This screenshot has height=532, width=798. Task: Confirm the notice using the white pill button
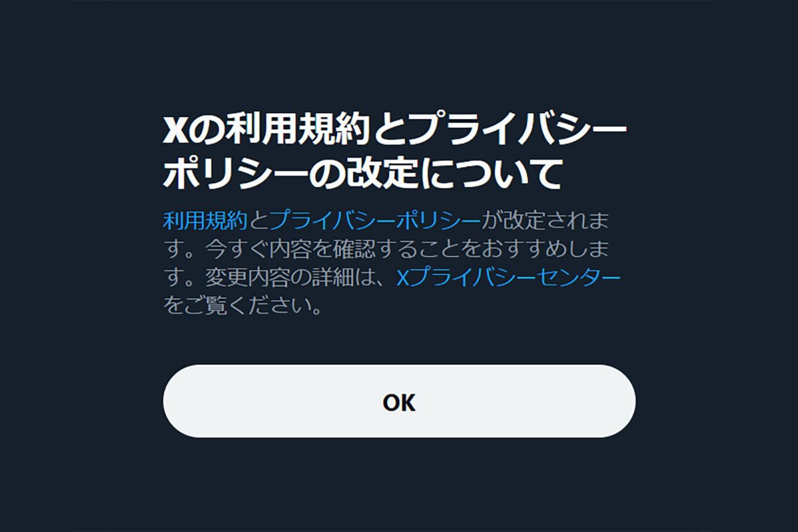click(399, 401)
